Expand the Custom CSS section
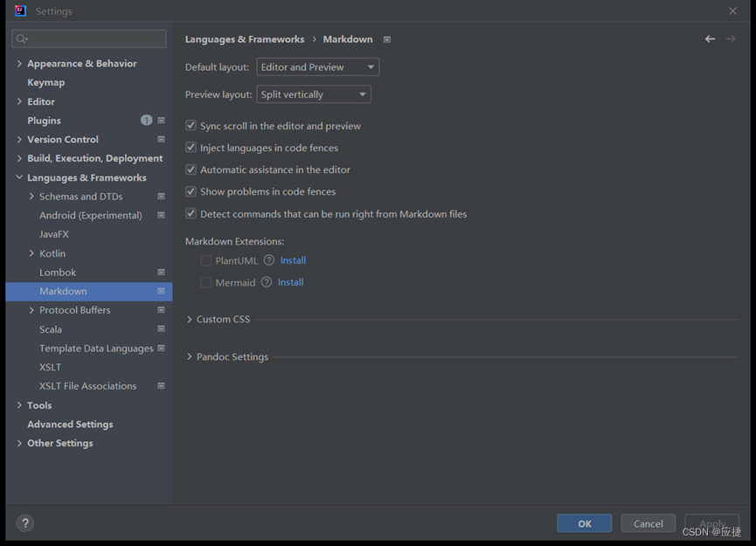The height and width of the screenshot is (546, 756). tap(189, 319)
